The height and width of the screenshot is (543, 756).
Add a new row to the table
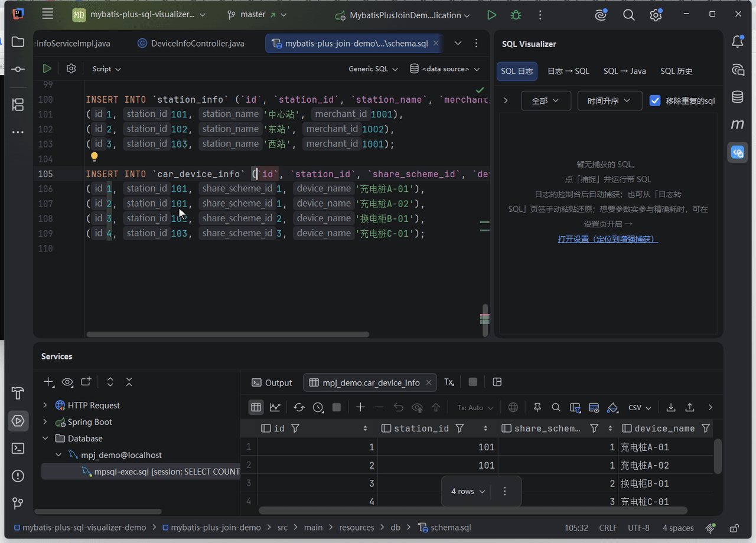tap(360, 407)
